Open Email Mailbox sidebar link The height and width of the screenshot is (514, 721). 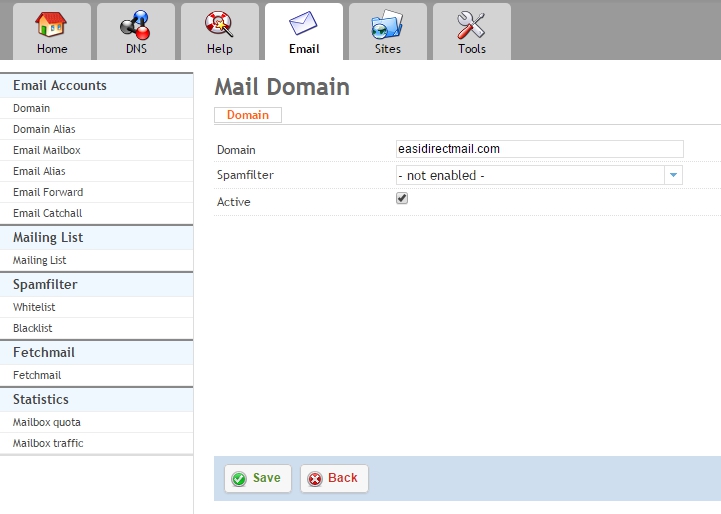[x=46, y=150]
